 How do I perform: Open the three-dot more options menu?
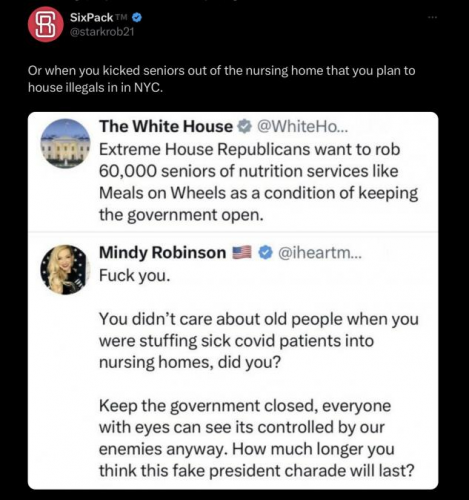pos(432,17)
